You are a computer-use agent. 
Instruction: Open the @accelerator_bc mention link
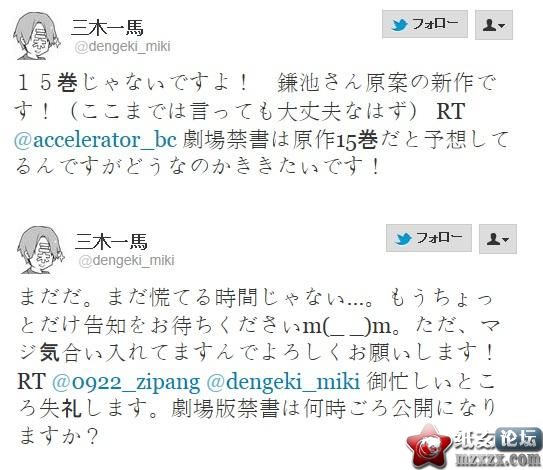pos(95,140)
